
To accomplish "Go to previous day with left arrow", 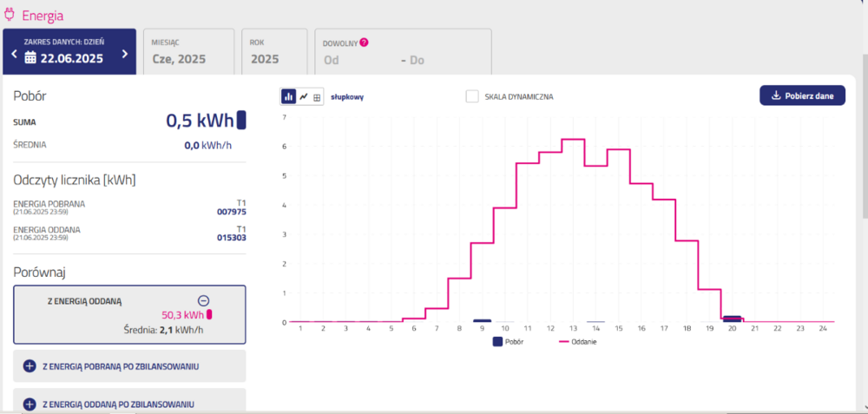I will pos(13,54).
